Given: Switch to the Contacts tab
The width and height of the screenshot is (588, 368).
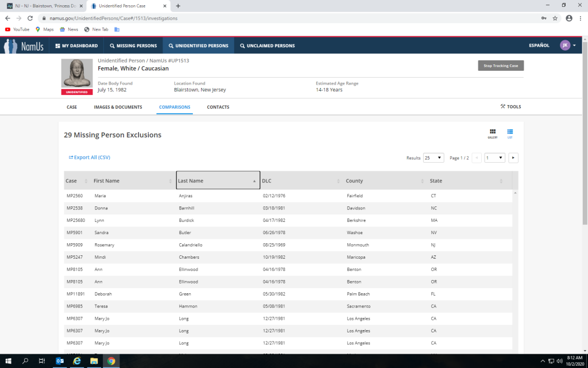Looking at the screenshot, I should [x=218, y=107].
